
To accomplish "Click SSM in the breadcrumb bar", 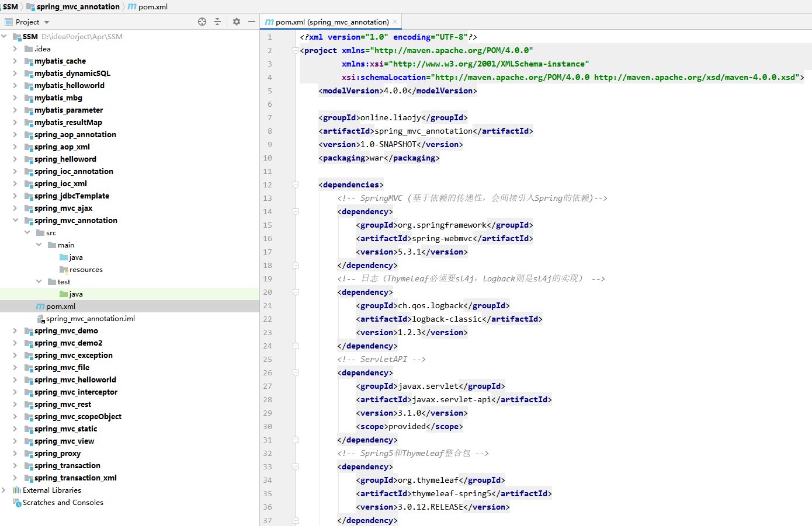I will click(11, 6).
